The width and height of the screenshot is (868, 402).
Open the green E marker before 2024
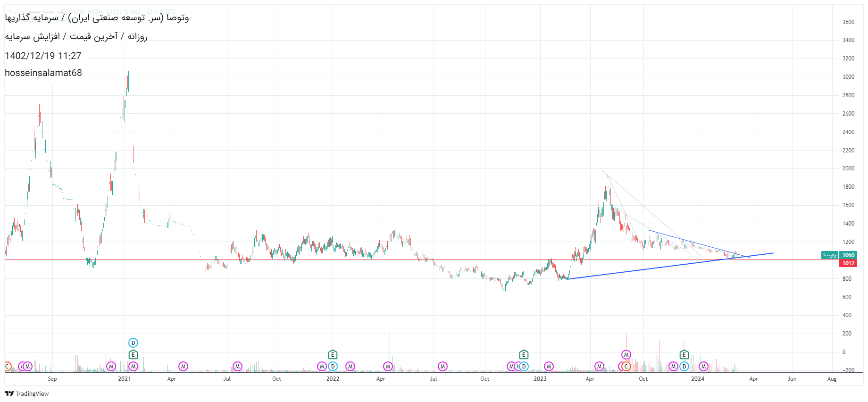[684, 355]
